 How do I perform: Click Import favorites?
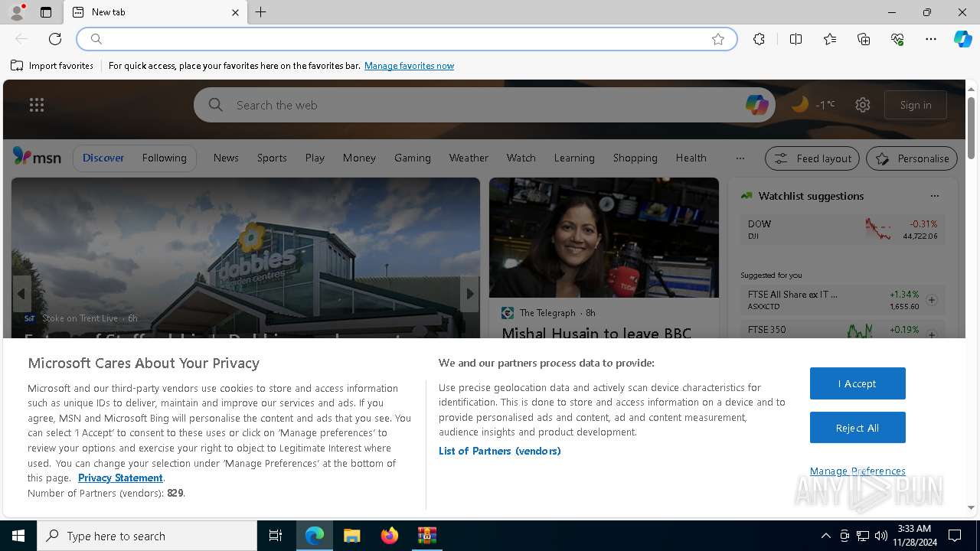(x=52, y=66)
